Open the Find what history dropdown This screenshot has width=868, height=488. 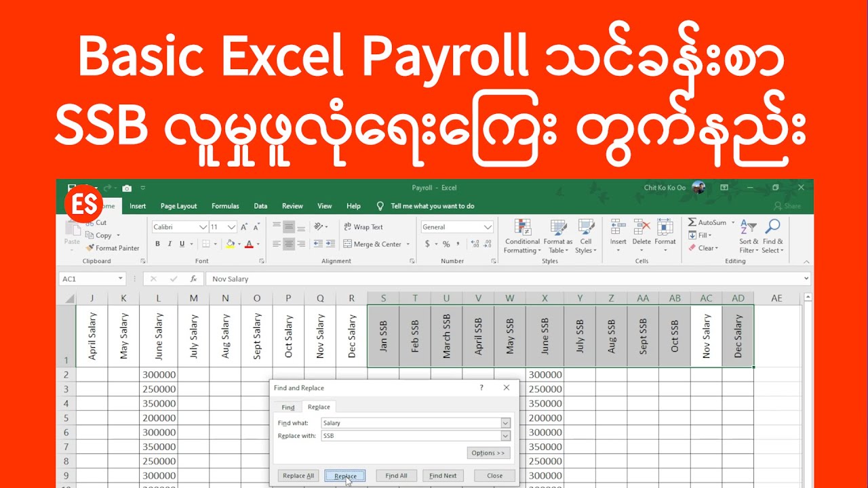[x=505, y=423]
